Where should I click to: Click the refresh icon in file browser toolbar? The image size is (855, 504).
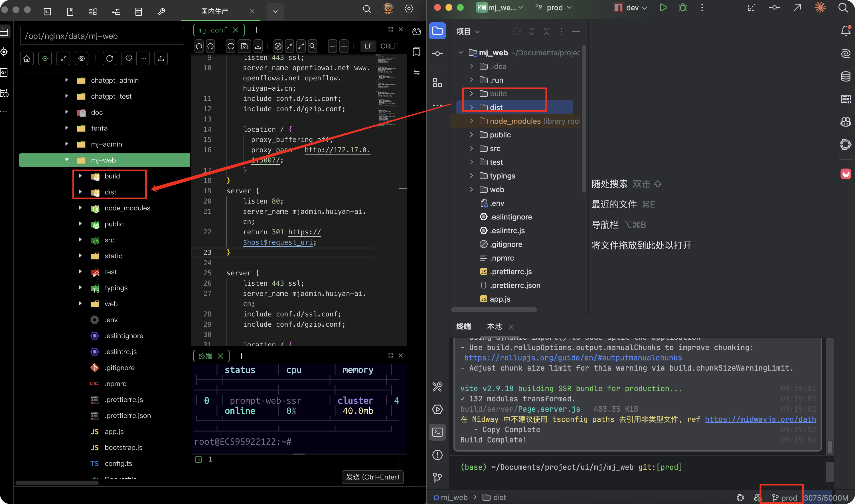pyautogui.click(x=110, y=58)
